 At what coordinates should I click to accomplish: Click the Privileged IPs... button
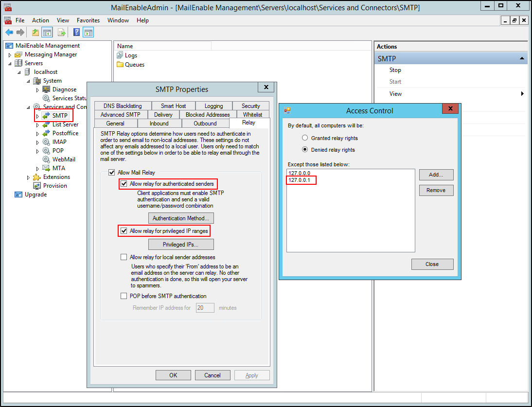pos(181,245)
